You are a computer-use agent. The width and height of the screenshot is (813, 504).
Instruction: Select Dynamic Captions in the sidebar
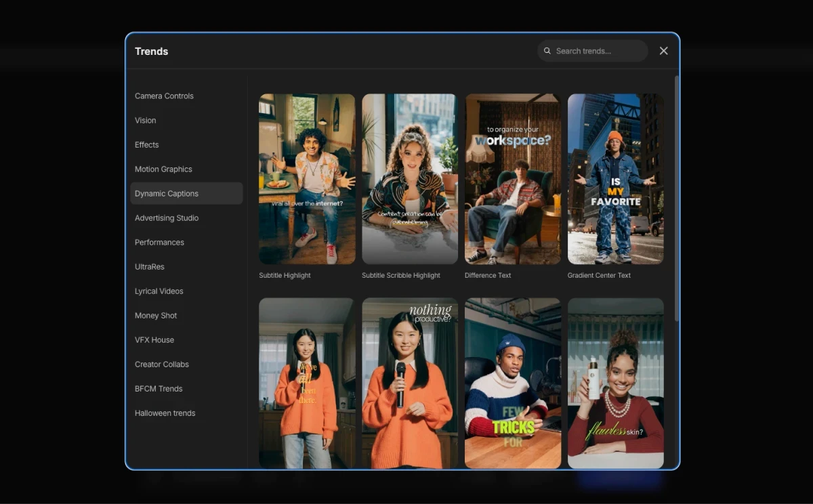pyautogui.click(x=186, y=194)
